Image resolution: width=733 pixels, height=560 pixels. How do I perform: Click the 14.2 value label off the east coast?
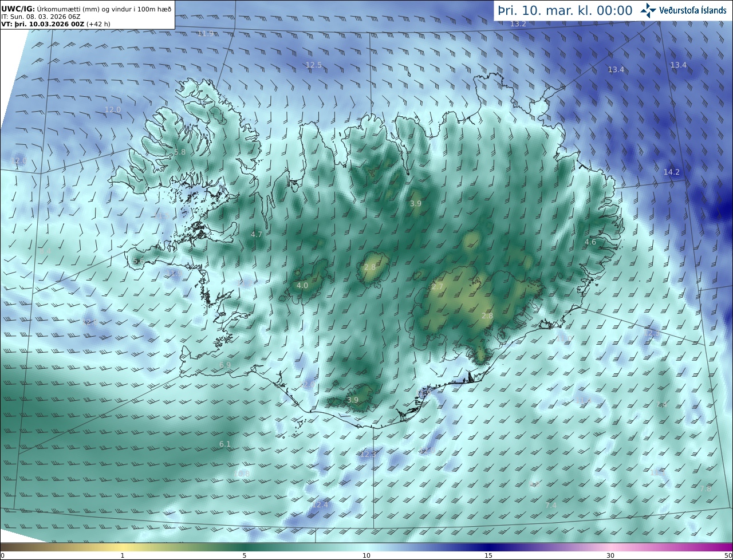tap(671, 172)
